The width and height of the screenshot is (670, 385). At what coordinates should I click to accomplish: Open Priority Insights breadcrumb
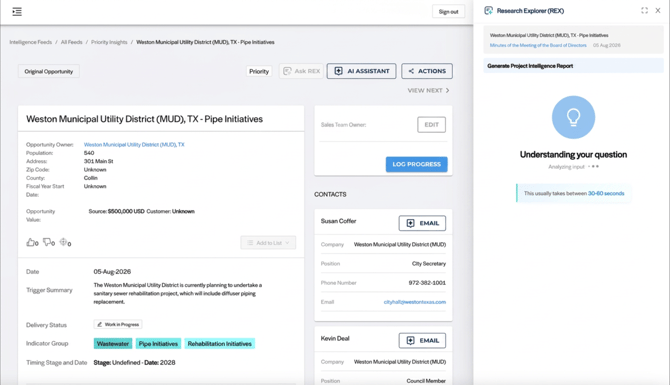click(x=109, y=42)
